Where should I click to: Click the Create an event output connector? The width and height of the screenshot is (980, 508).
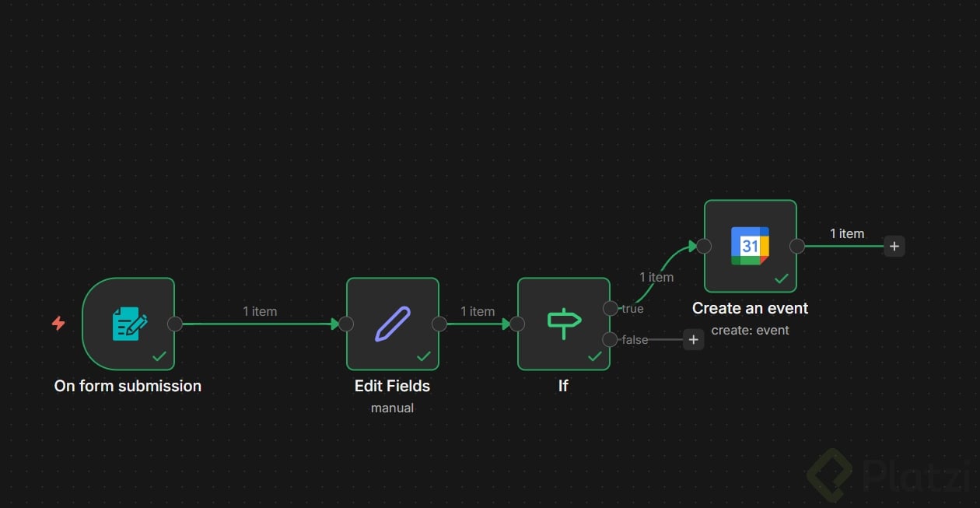[797, 246]
